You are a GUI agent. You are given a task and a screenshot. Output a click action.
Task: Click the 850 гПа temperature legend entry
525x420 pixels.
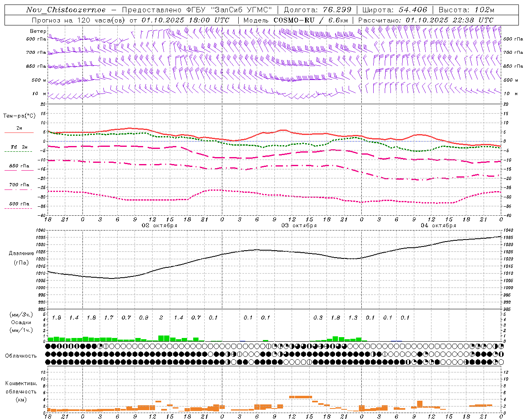[x=19, y=167]
